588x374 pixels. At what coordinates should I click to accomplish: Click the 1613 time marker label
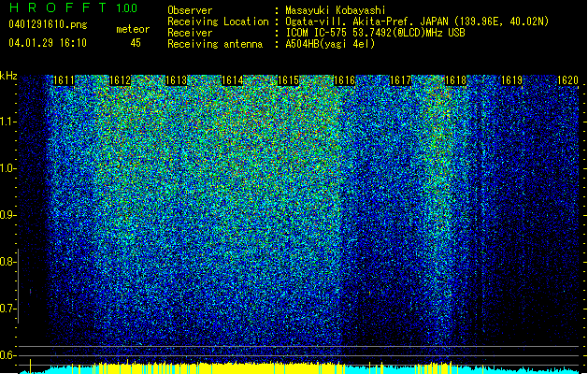coord(177,80)
